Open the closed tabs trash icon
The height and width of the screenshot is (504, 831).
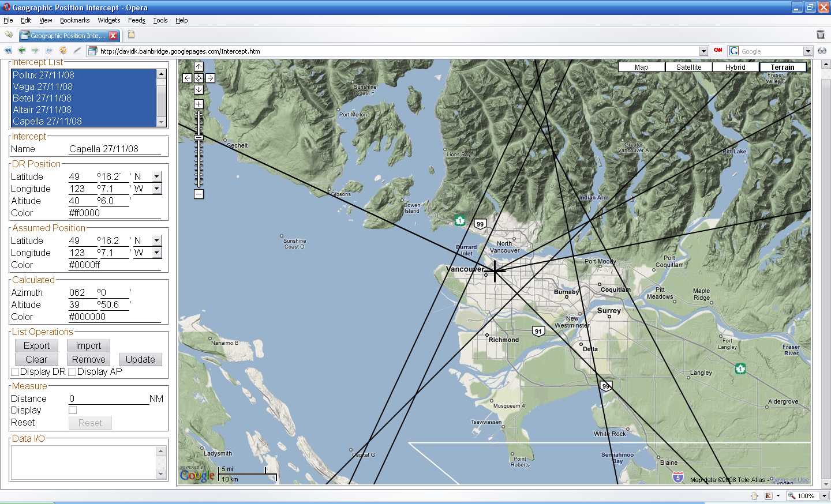tap(820, 35)
